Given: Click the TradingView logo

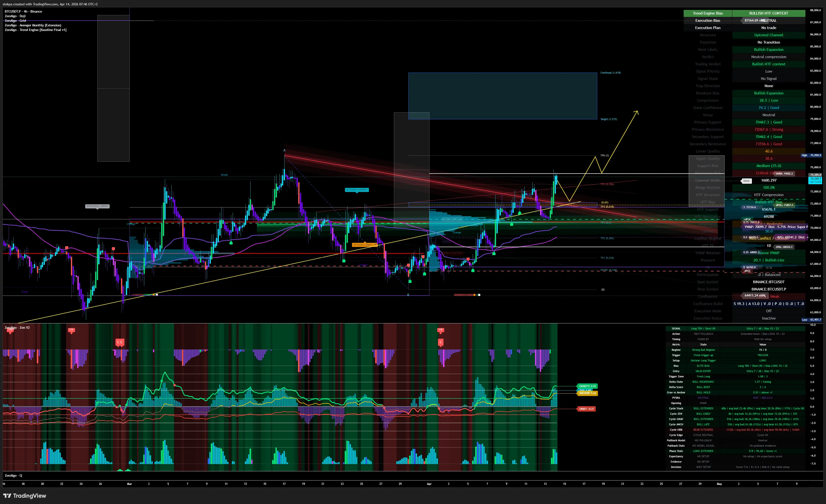Looking at the screenshot, I should pyautogui.click(x=24, y=496).
